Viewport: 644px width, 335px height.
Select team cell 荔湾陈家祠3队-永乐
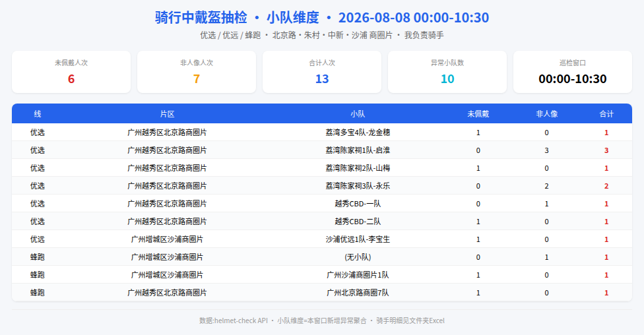pos(358,186)
